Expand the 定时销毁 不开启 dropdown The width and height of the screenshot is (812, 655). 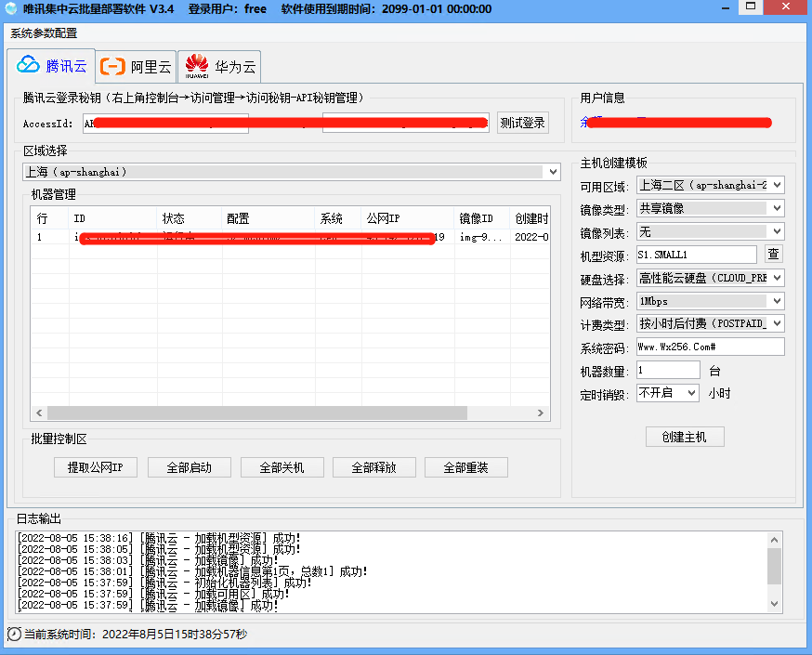pos(667,393)
